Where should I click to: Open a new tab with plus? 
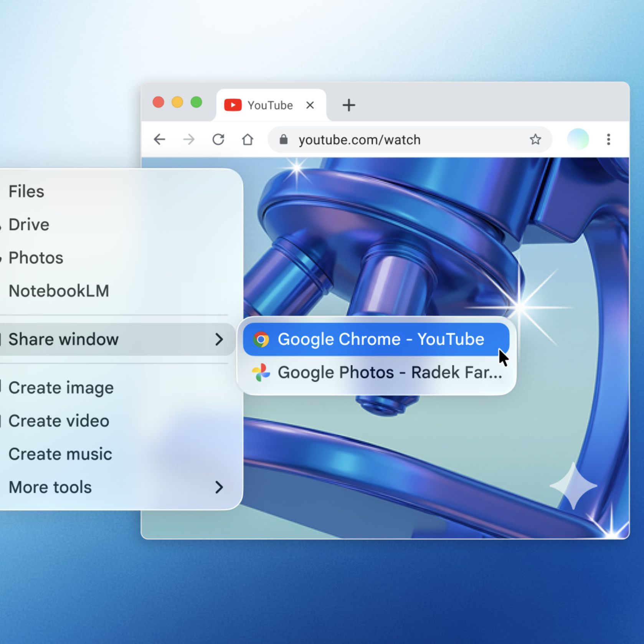(348, 105)
